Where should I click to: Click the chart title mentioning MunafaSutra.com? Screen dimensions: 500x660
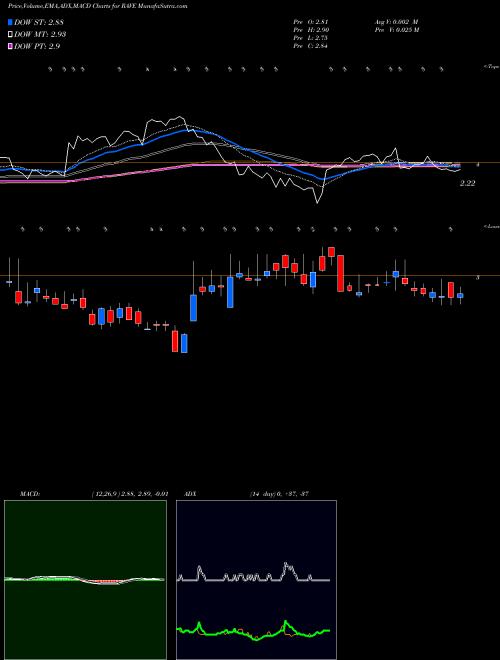coord(98,6)
